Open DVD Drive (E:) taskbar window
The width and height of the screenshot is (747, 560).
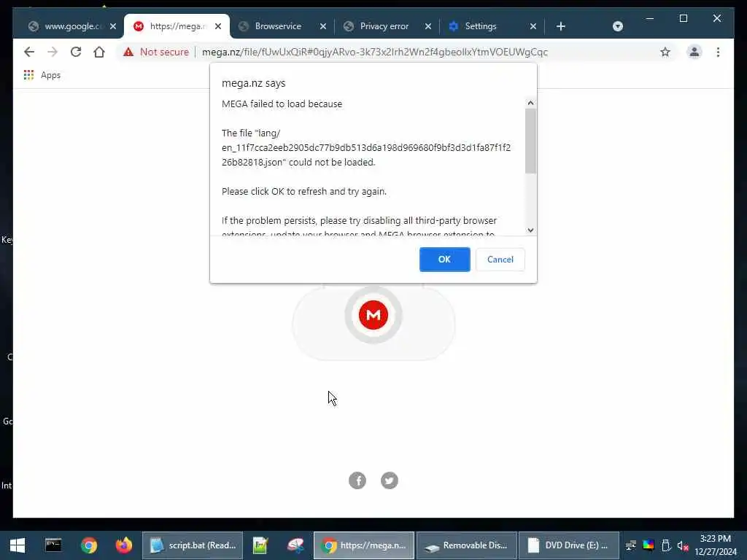569,545
